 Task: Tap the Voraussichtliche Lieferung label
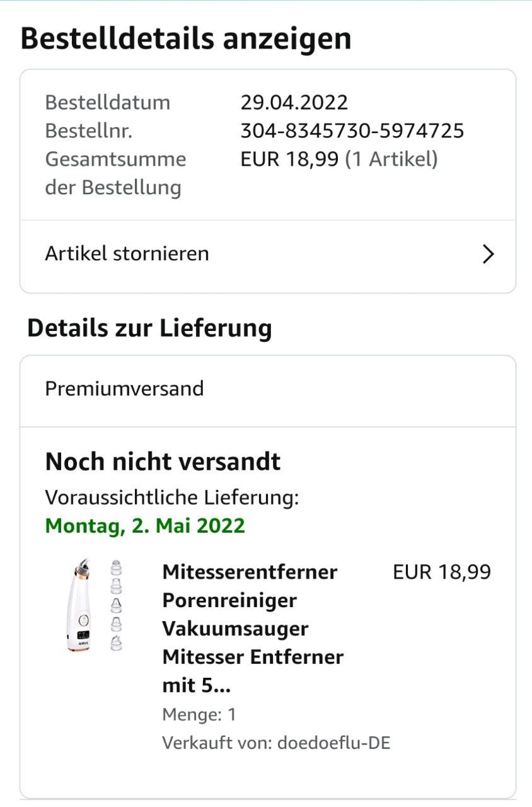point(171,497)
